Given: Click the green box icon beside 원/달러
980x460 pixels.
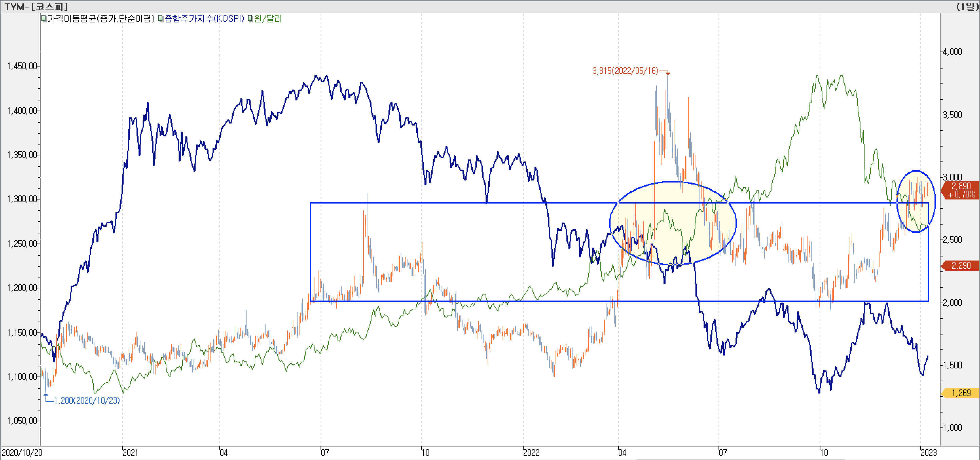Looking at the screenshot, I should coord(250,18).
